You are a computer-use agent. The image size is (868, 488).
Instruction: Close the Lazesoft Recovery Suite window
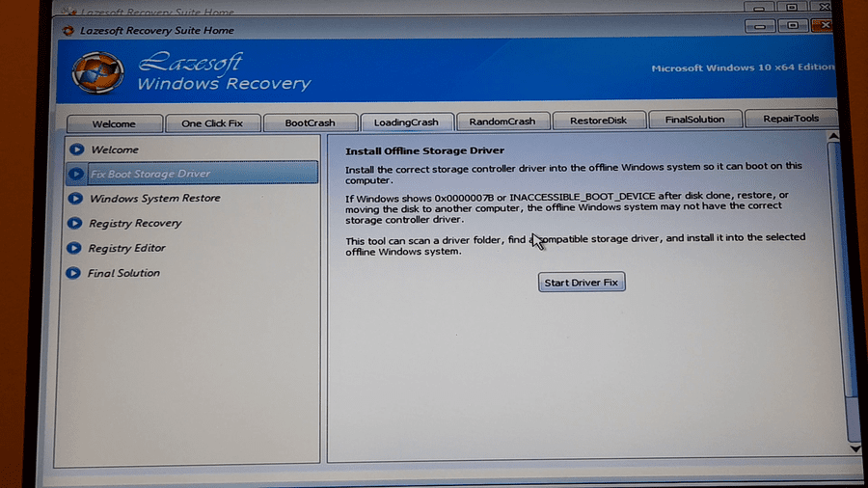click(x=823, y=25)
